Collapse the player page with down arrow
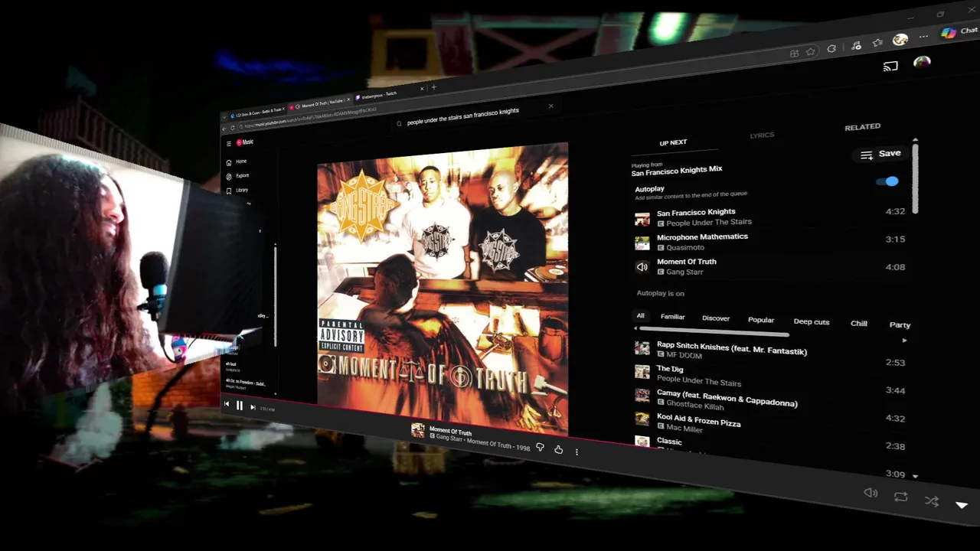Image resolution: width=980 pixels, height=551 pixels. [x=962, y=505]
